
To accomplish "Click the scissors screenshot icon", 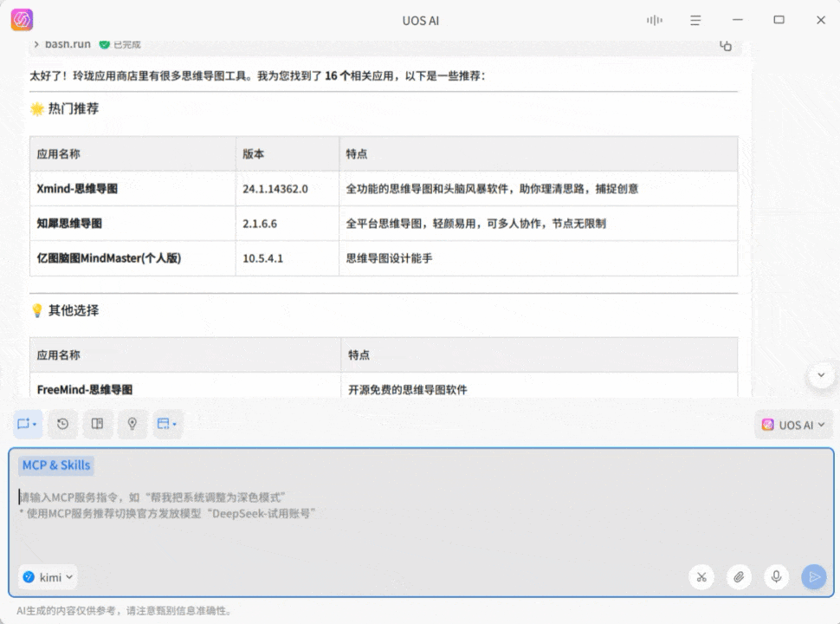I will click(701, 576).
